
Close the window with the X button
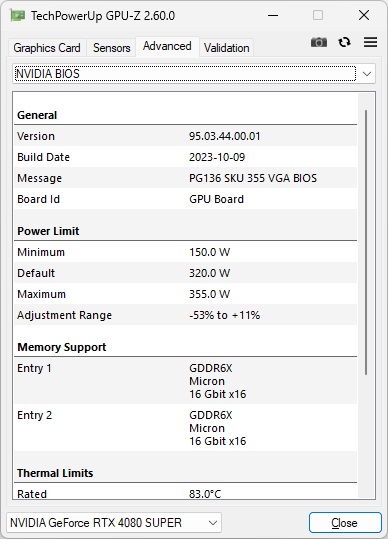click(x=364, y=15)
